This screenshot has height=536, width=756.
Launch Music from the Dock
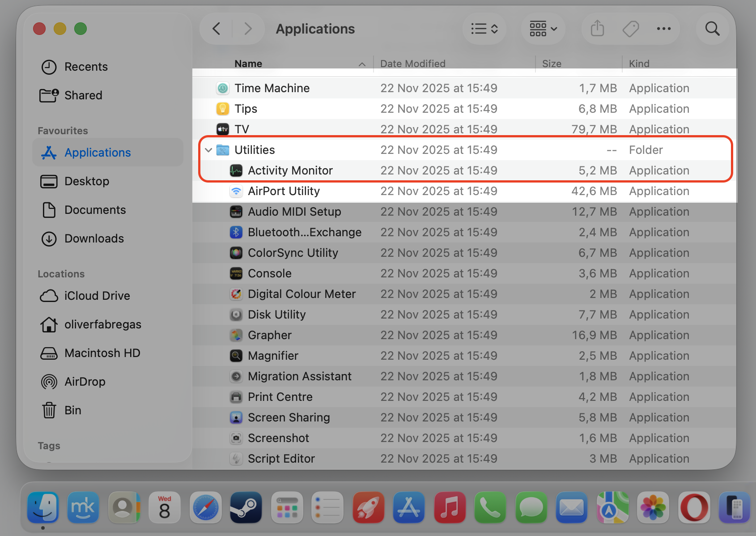pyautogui.click(x=450, y=507)
